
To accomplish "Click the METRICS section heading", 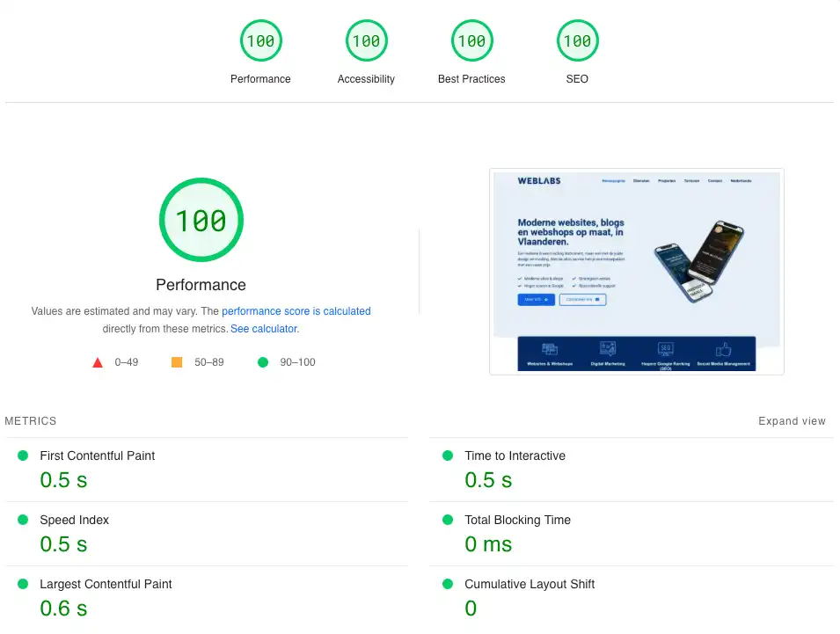I will [x=31, y=421].
